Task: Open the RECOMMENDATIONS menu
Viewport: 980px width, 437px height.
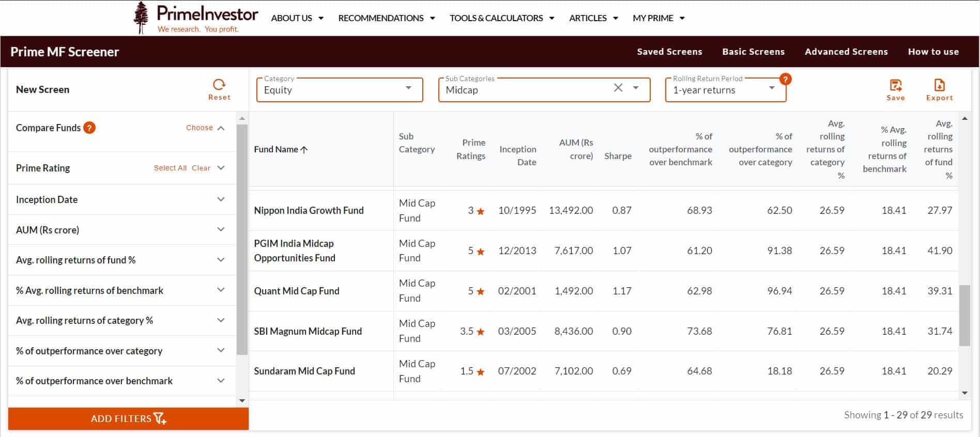Action: [x=387, y=18]
